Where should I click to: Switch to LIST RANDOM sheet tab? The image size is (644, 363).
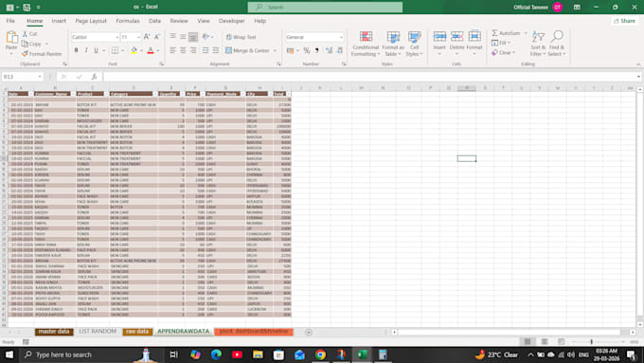pyautogui.click(x=98, y=332)
